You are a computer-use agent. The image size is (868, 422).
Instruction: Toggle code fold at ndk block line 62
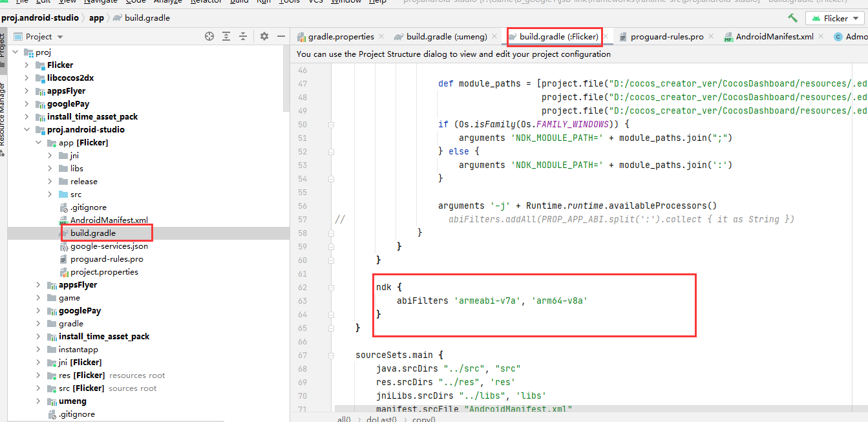tap(331, 287)
